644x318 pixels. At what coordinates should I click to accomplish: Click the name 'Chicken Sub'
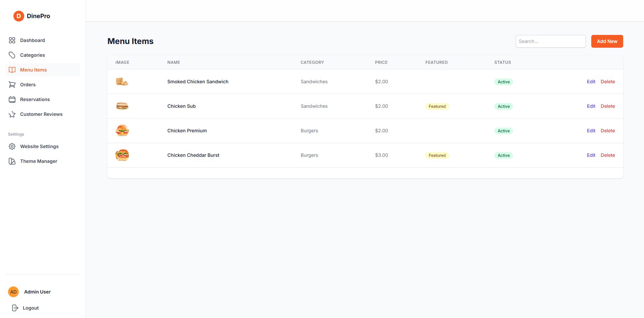click(181, 106)
